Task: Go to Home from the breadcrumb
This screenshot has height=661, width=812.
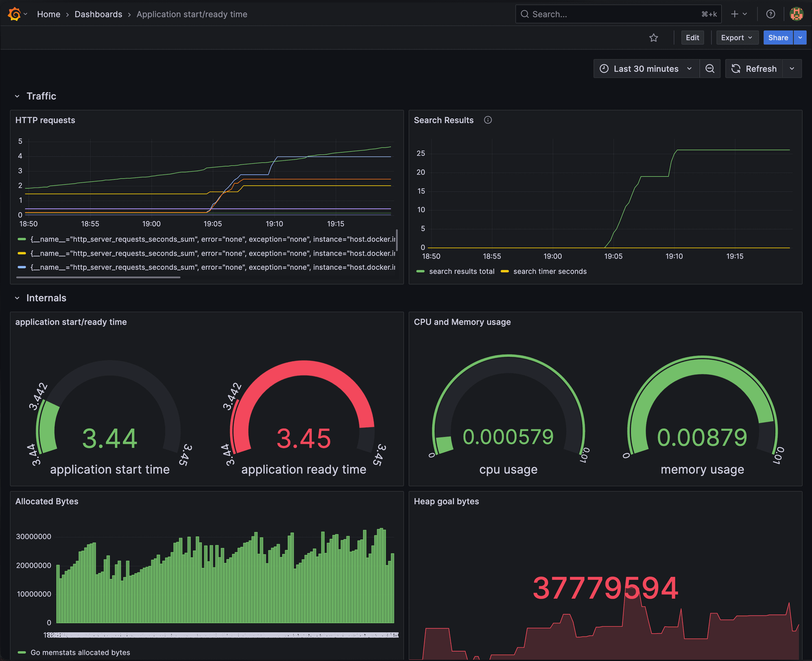Action: pos(49,14)
